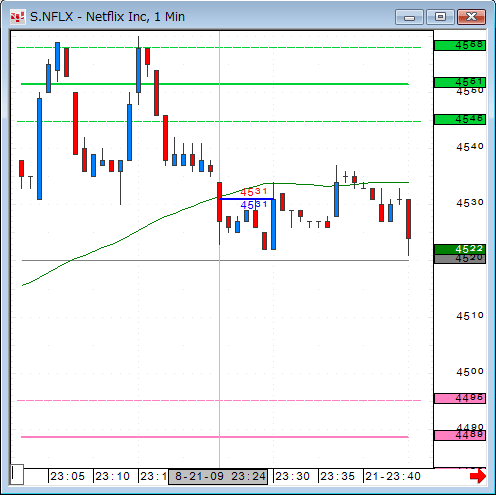Click the green 4546 price label
496x495 pixels.
(x=460, y=119)
